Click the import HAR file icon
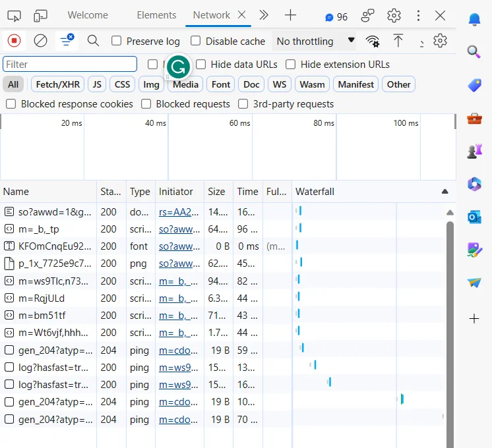This screenshot has width=492, height=448. [398, 41]
